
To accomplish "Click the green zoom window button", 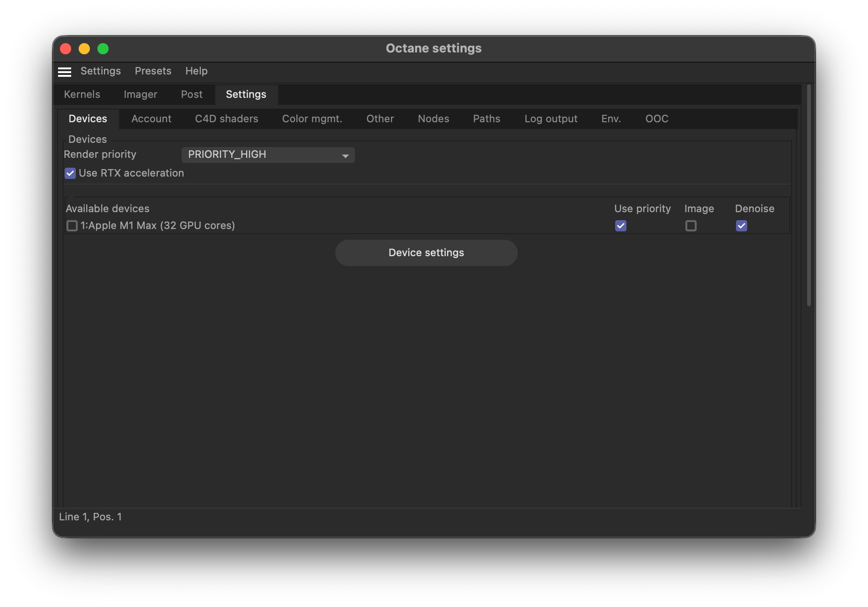I will (103, 49).
